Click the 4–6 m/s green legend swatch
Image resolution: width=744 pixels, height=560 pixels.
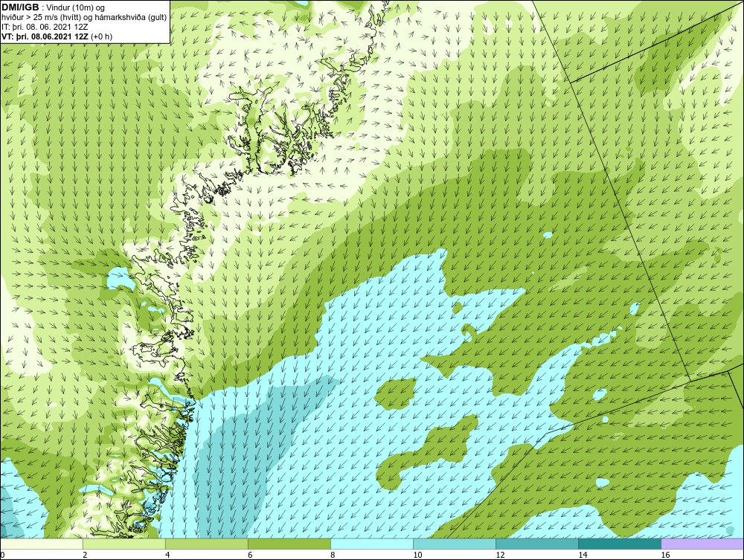coord(206,544)
